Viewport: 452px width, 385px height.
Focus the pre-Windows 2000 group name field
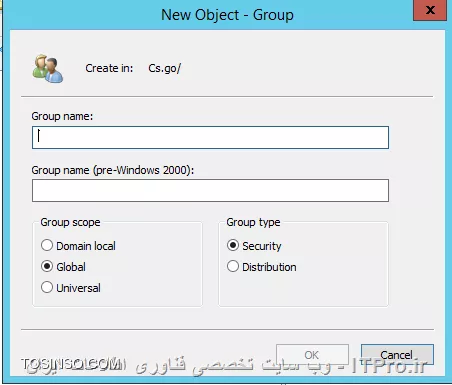pos(210,190)
